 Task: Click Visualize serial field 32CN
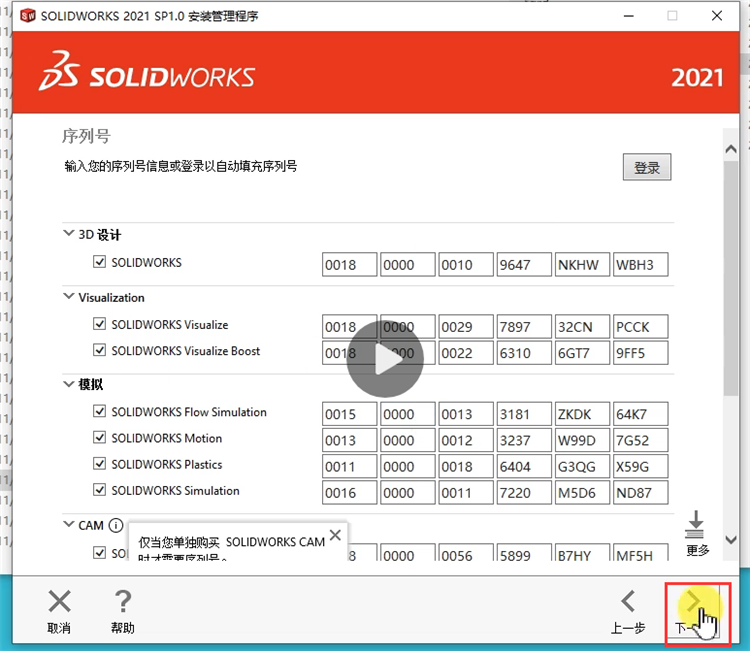(x=582, y=327)
